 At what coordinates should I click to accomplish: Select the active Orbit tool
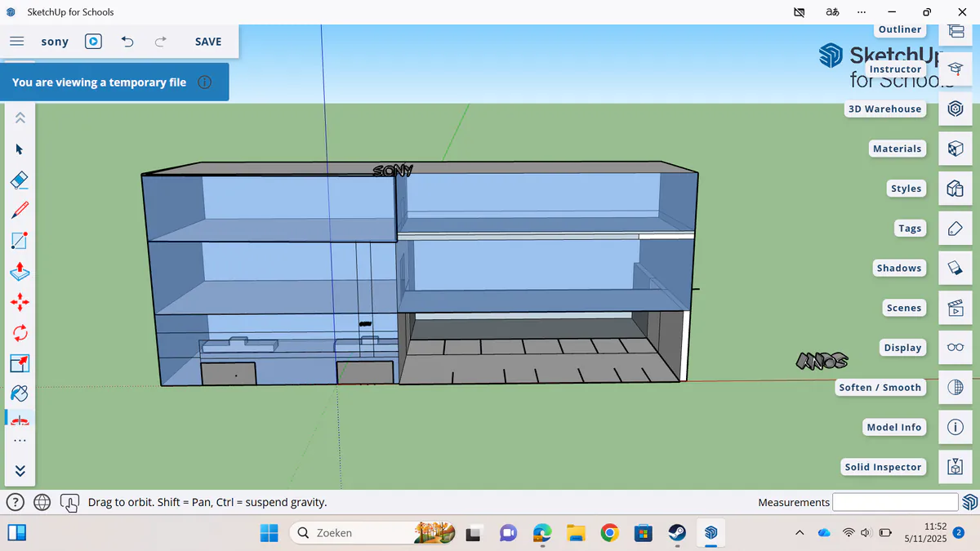pos(20,419)
